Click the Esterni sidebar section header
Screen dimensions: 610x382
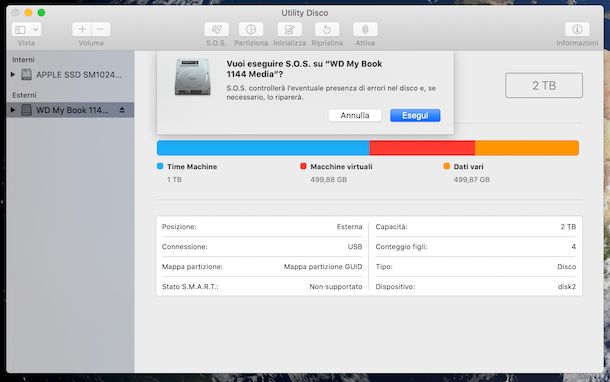coord(24,95)
